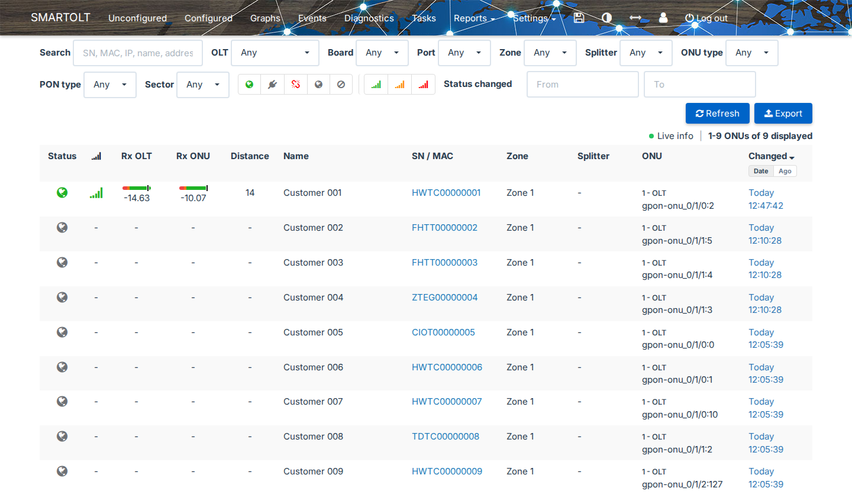
Task: Filter ONUs by offline grey globe status
Action: [x=318, y=85]
